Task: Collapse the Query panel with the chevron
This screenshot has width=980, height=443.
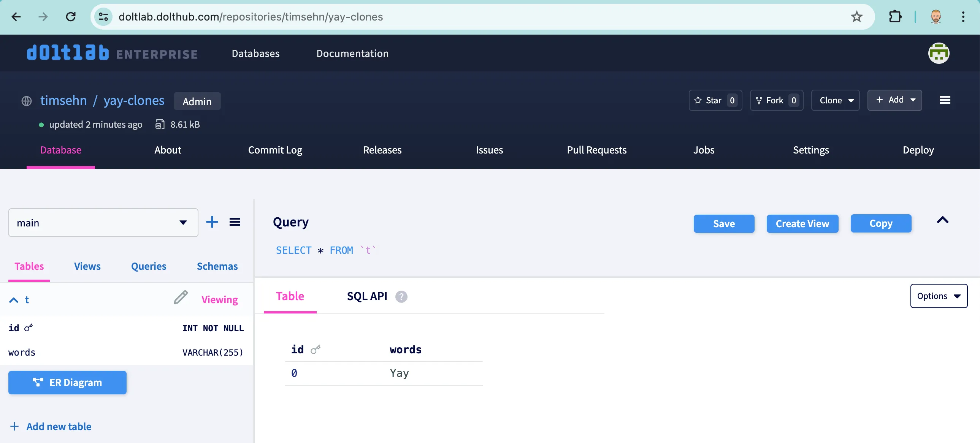Action: tap(943, 220)
